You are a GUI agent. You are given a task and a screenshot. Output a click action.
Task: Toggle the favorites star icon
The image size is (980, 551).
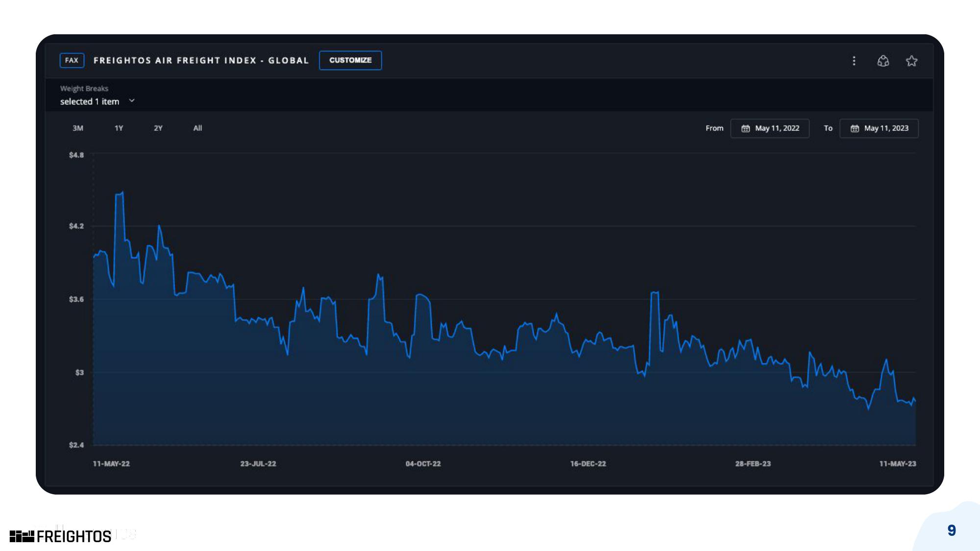click(x=913, y=61)
